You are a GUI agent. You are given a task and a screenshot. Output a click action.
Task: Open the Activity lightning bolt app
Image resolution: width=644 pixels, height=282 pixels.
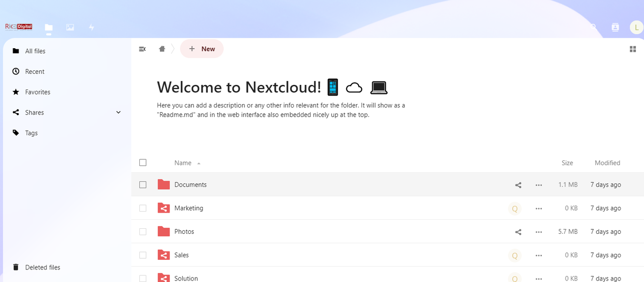[x=92, y=27]
